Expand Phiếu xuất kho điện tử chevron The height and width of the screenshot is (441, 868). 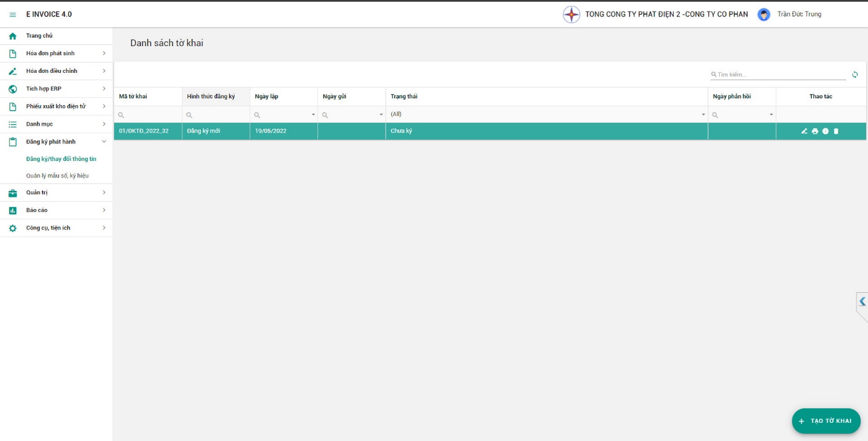click(104, 106)
